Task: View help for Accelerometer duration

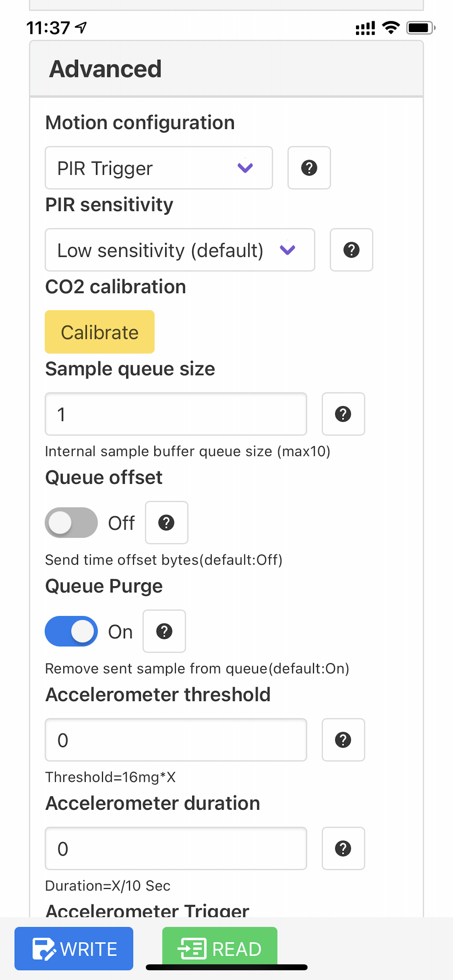Action: click(x=343, y=849)
